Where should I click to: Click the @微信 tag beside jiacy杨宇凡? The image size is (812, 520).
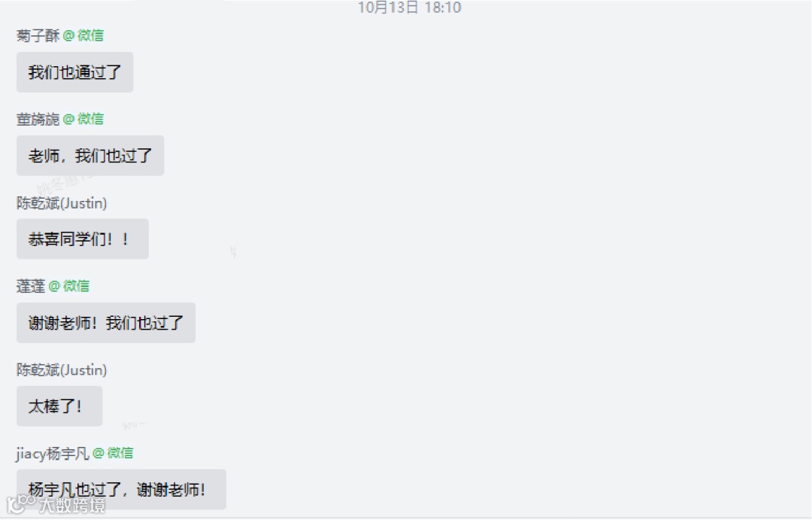(113, 453)
